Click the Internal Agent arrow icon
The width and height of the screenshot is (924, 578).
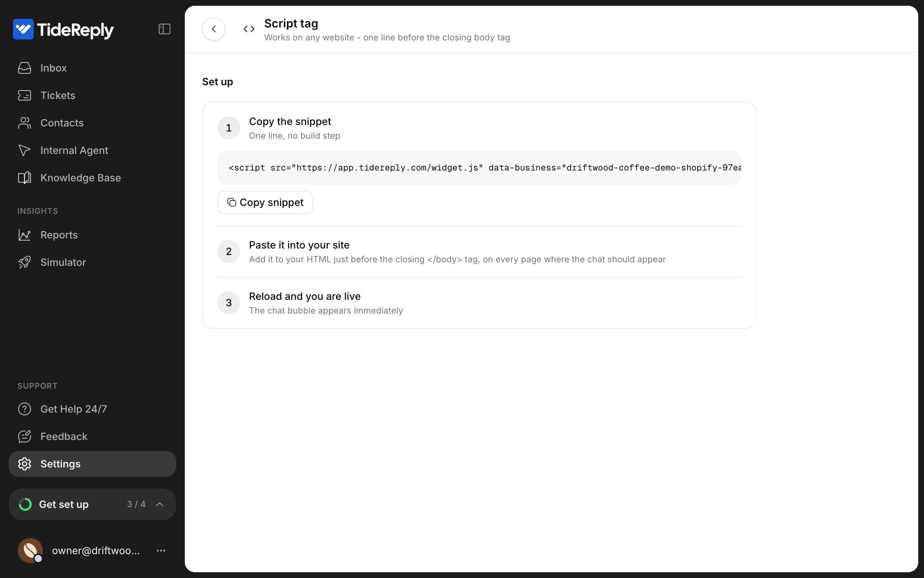coord(25,150)
